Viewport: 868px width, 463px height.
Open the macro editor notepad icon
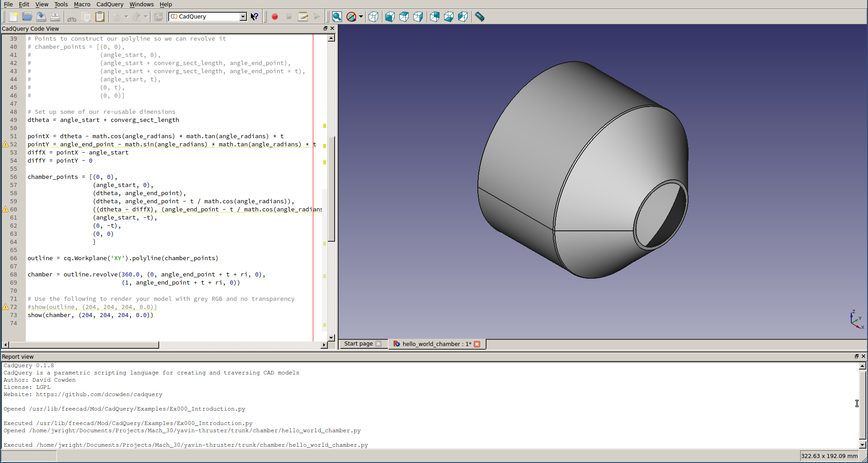[x=303, y=17]
